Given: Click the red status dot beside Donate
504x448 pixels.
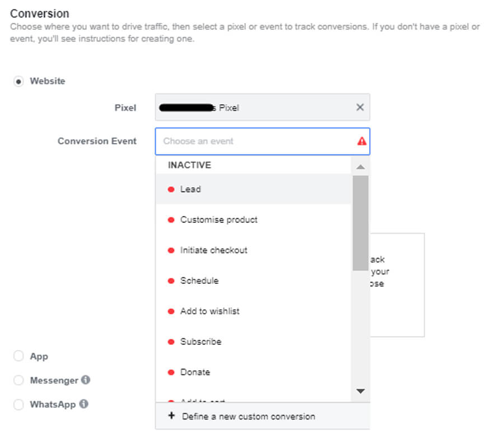Looking at the screenshot, I should pyautogui.click(x=171, y=372).
